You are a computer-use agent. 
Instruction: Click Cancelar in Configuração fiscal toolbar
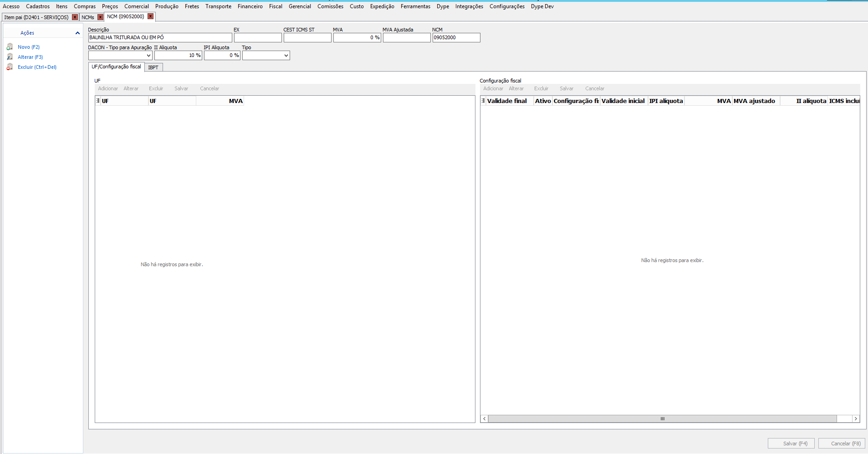[595, 88]
